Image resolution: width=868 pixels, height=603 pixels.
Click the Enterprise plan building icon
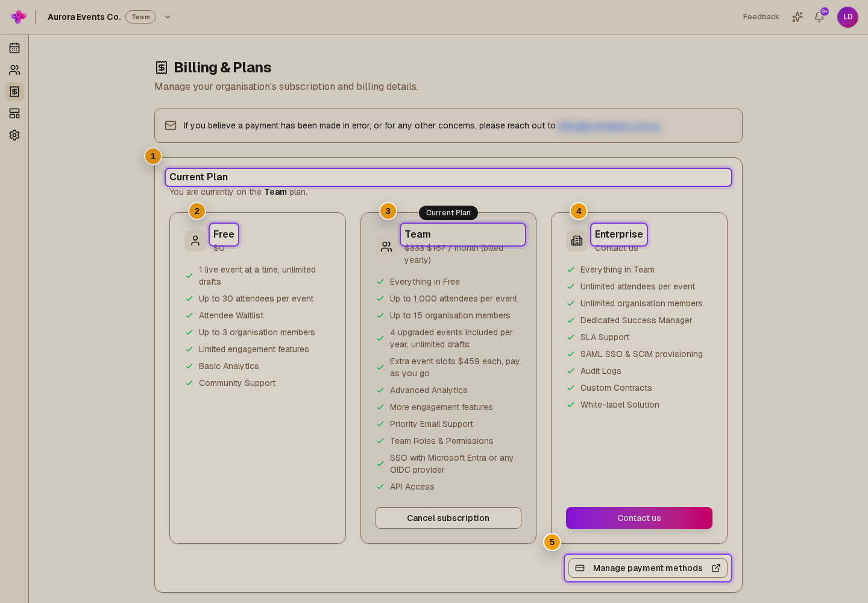tap(577, 241)
